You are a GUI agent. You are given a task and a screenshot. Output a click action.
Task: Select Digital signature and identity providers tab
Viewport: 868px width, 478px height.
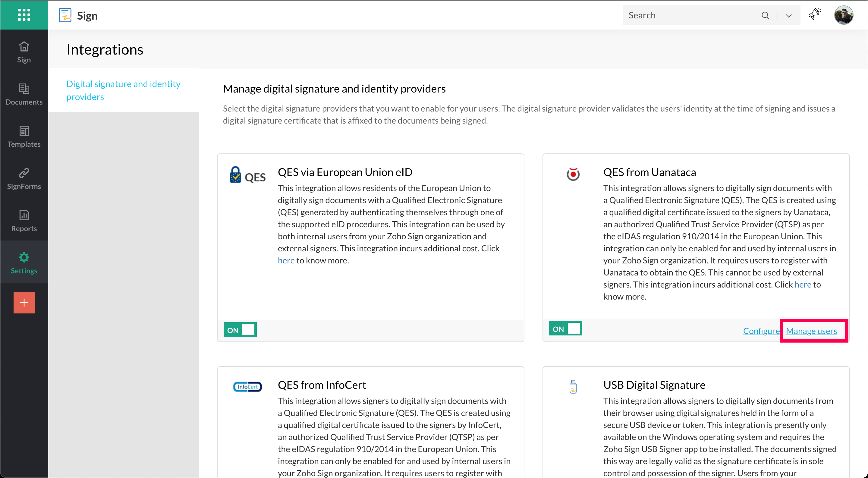[123, 90]
